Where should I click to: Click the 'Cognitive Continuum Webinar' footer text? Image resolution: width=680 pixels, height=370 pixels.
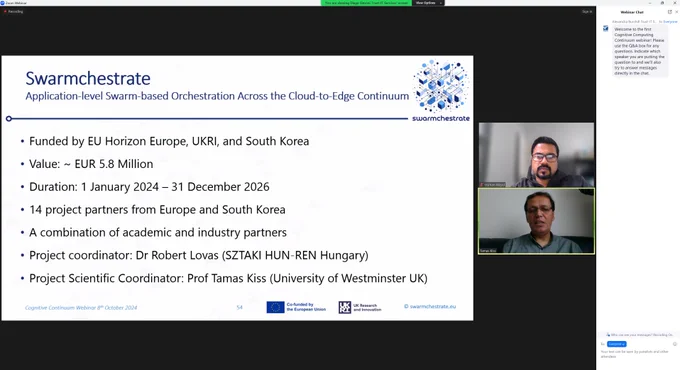[81, 308]
